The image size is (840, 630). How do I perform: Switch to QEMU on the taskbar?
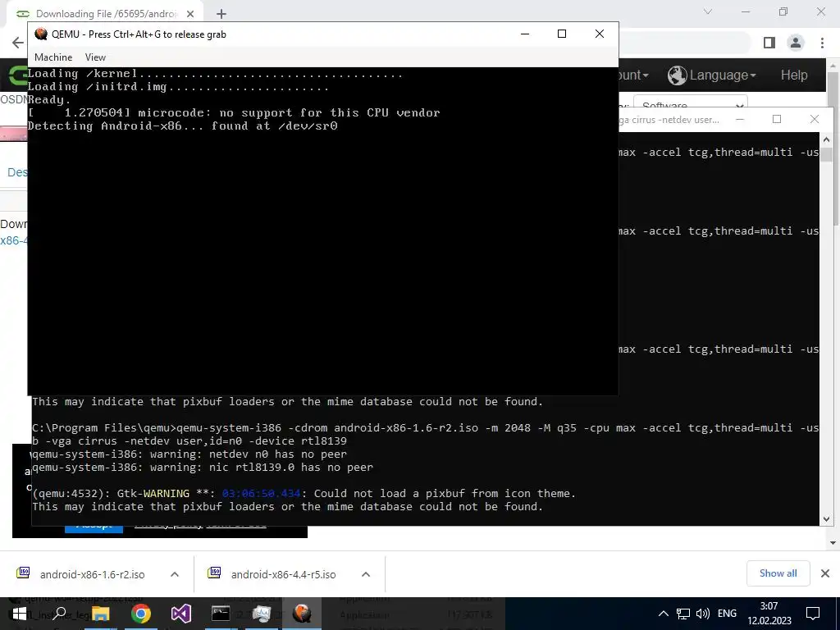(302, 614)
